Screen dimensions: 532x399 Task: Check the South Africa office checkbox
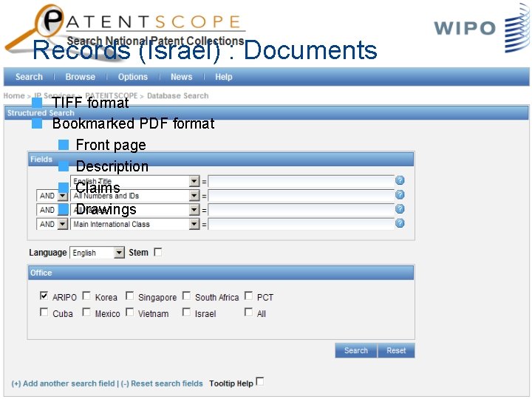pyautogui.click(x=186, y=296)
